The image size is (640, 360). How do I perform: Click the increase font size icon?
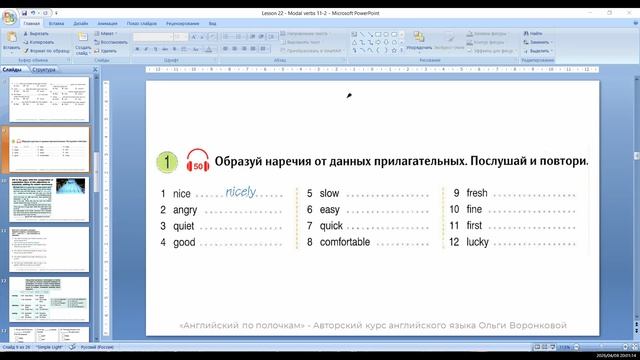click(194, 37)
